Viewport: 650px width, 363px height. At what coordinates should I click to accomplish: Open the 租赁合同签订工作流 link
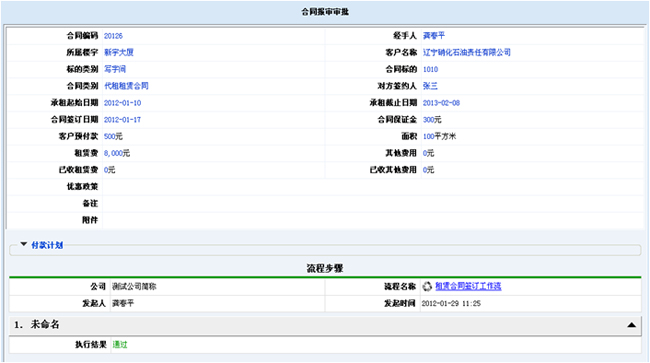point(468,286)
